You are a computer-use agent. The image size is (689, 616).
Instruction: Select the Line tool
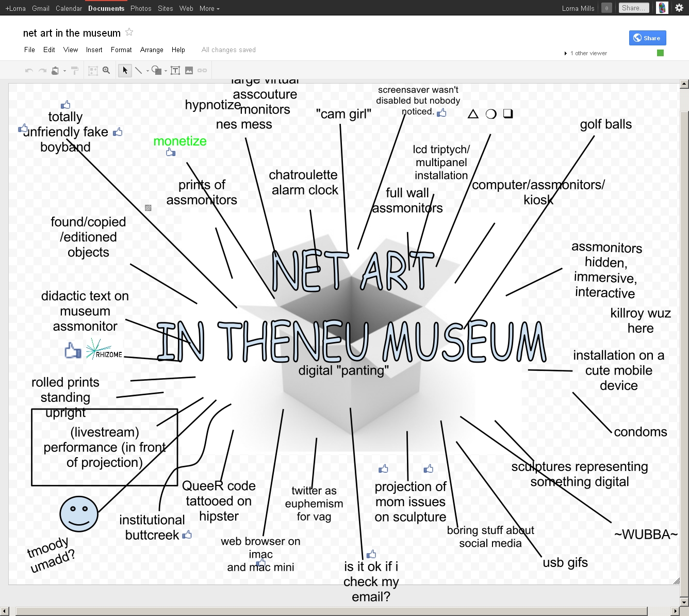click(138, 71)
